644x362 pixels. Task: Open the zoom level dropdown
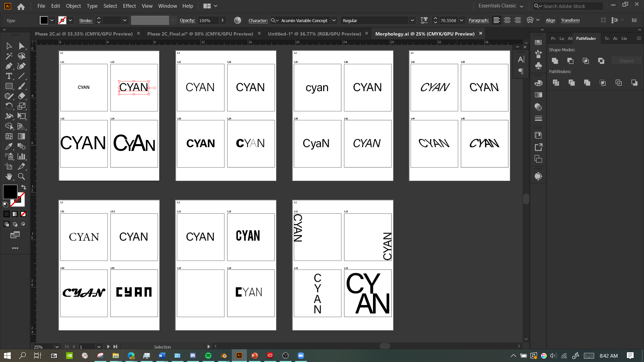click(x=57, y=347)
